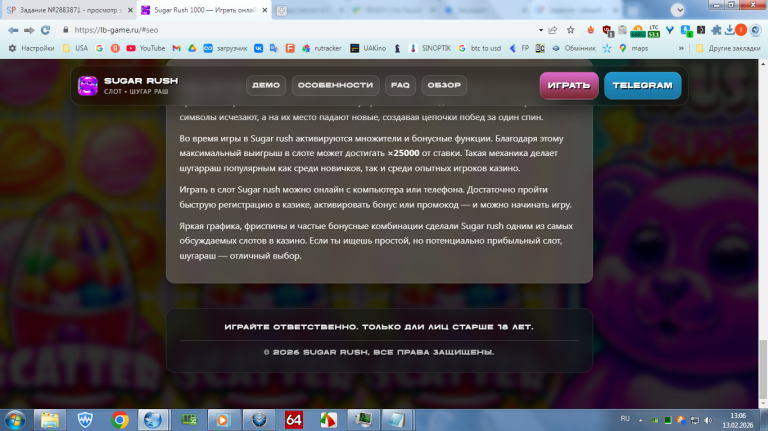
Task: Open the Google Drive bookmark icon
Action: (192, 48)
